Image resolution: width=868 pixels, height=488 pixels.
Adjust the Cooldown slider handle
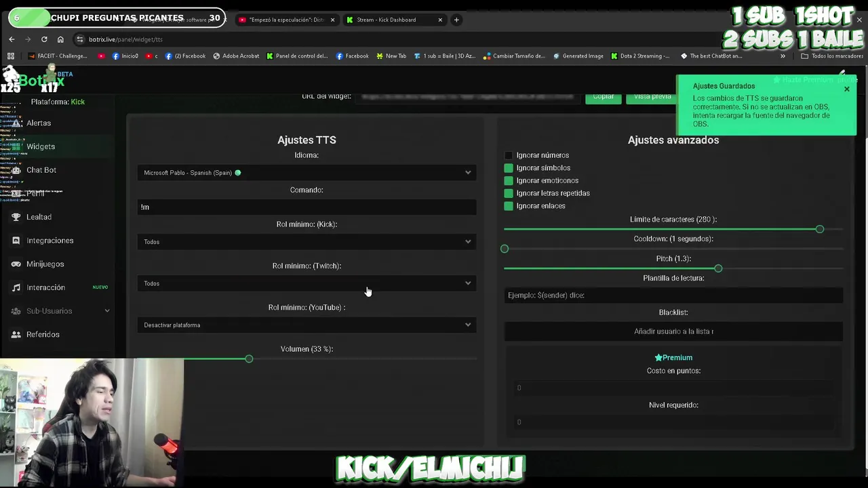pos(505,249)
